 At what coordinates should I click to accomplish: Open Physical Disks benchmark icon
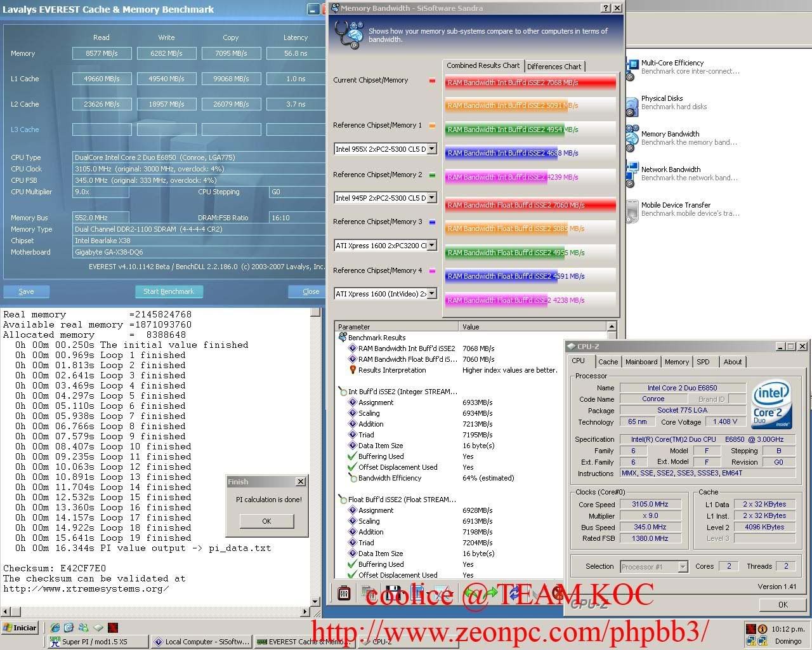click(632, 105)
